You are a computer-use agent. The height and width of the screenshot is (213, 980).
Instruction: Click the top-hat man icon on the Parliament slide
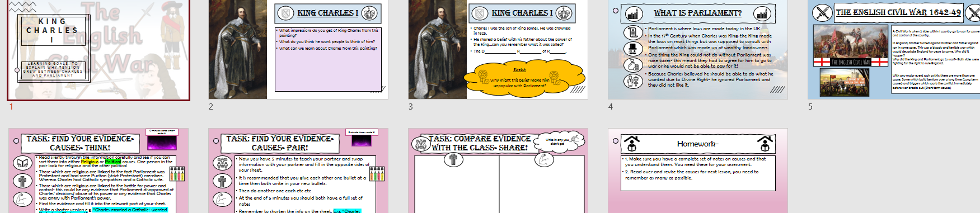point(633,49)
